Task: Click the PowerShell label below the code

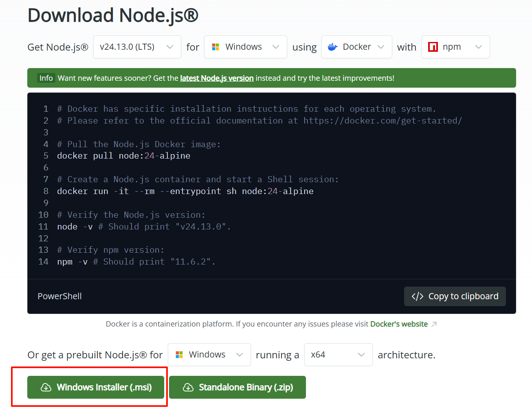Action: pos(59,296)
